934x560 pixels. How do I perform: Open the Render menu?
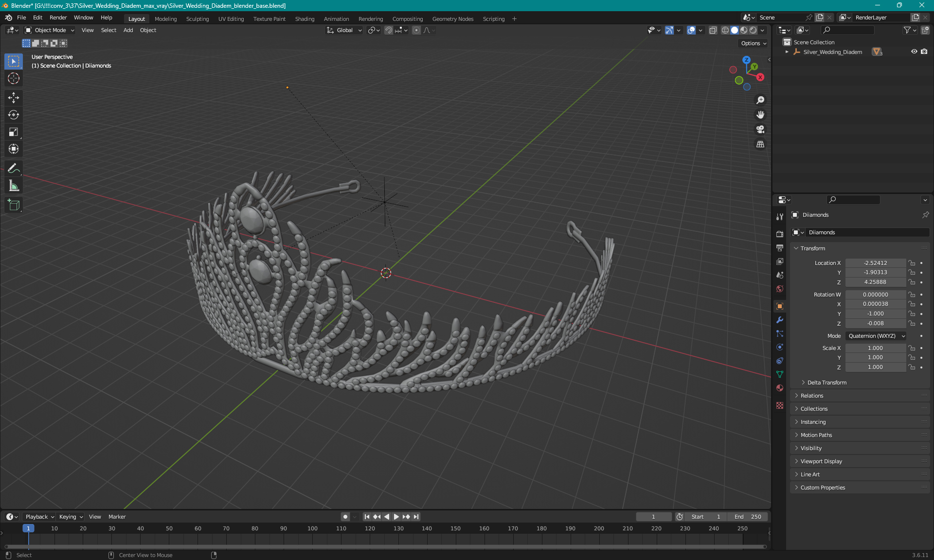coord(58,17)
